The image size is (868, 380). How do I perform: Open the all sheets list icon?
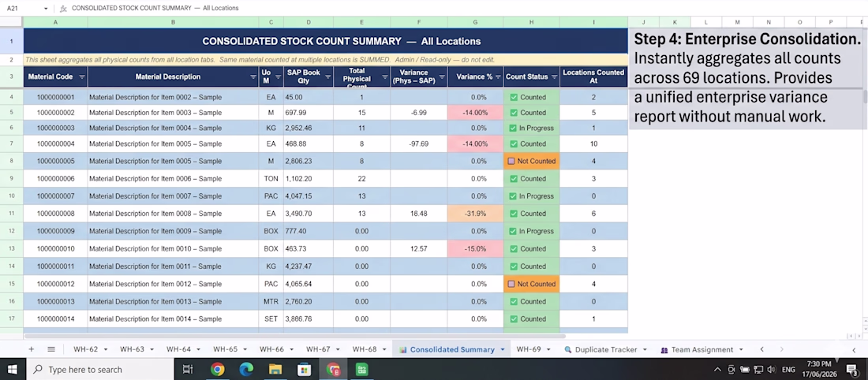pyautogui.click(x=51, y=349)
